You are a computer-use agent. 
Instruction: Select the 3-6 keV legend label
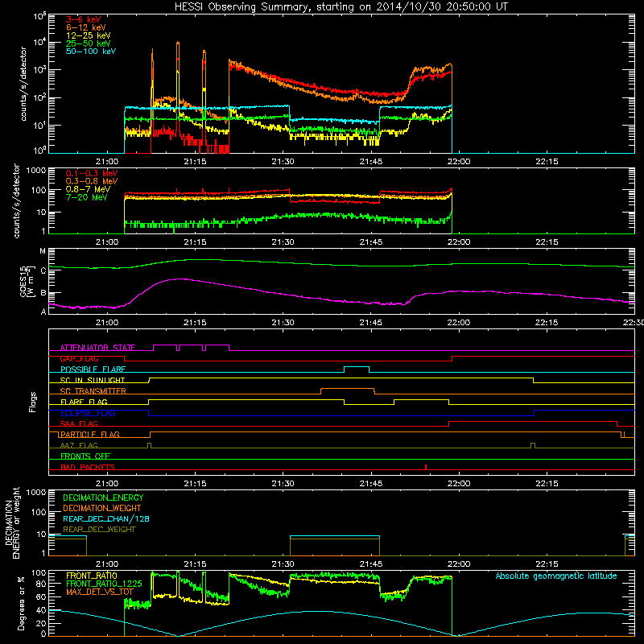[x=84, y=19]
